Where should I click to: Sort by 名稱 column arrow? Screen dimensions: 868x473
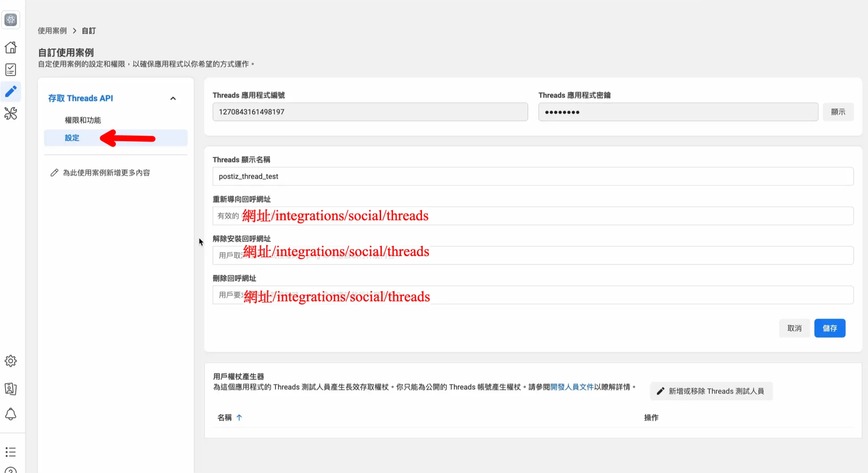pyautogui.click(x=239, y=417)
